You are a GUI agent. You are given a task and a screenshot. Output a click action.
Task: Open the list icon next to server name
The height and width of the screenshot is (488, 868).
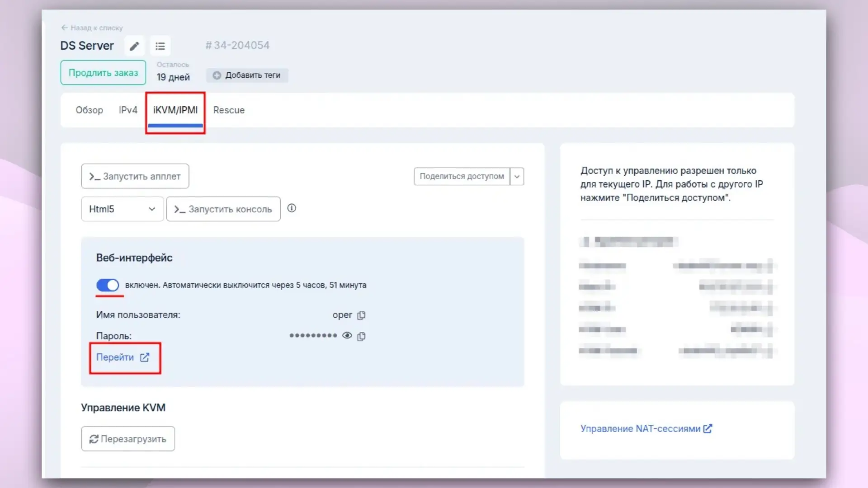coord(160,46)
